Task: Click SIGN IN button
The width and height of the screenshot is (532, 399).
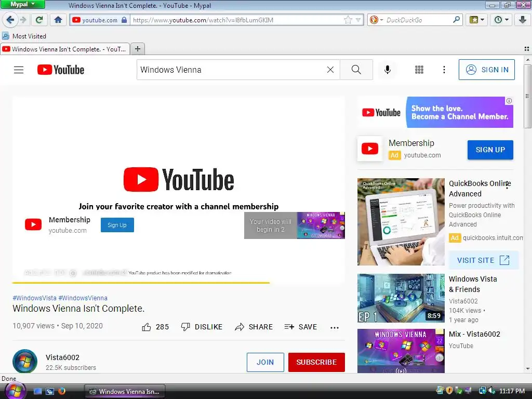Action: pos(486,70)
